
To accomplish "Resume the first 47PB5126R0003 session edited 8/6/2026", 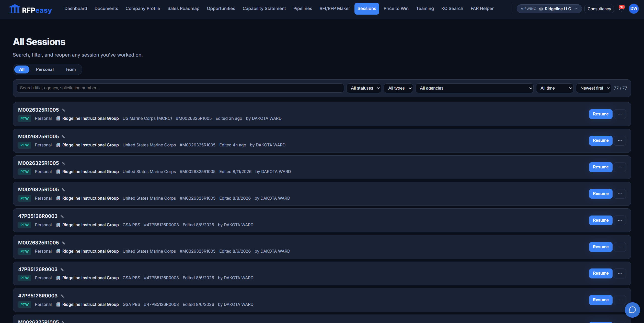I will pos(601,273).
